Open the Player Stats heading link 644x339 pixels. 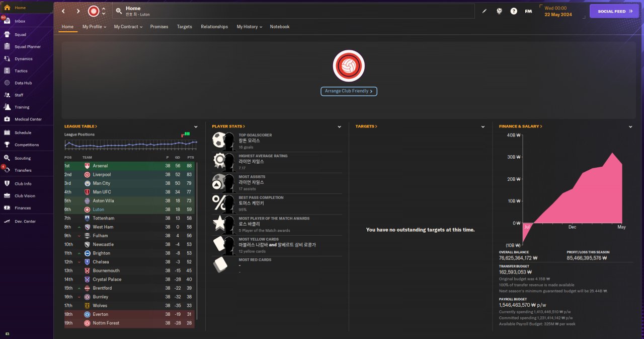pos(228,126)
